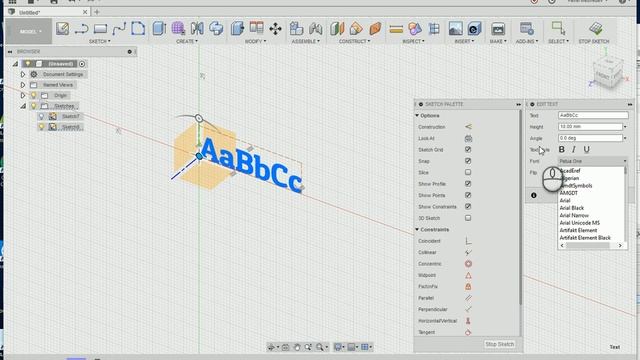Uncheck the Show Profile checkbox
Viewport: 640px width, 360px height.
pyautogui.click(x=468, y=184)
